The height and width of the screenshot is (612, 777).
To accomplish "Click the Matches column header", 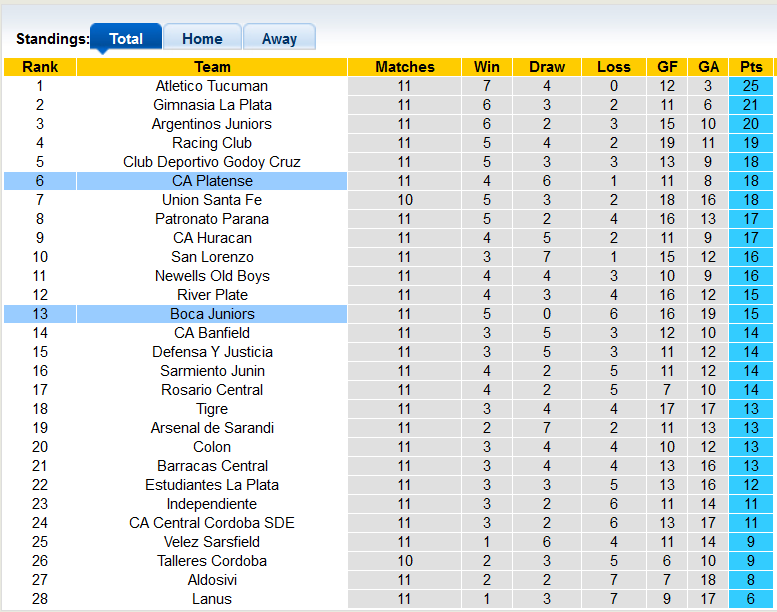I will 405,67.
